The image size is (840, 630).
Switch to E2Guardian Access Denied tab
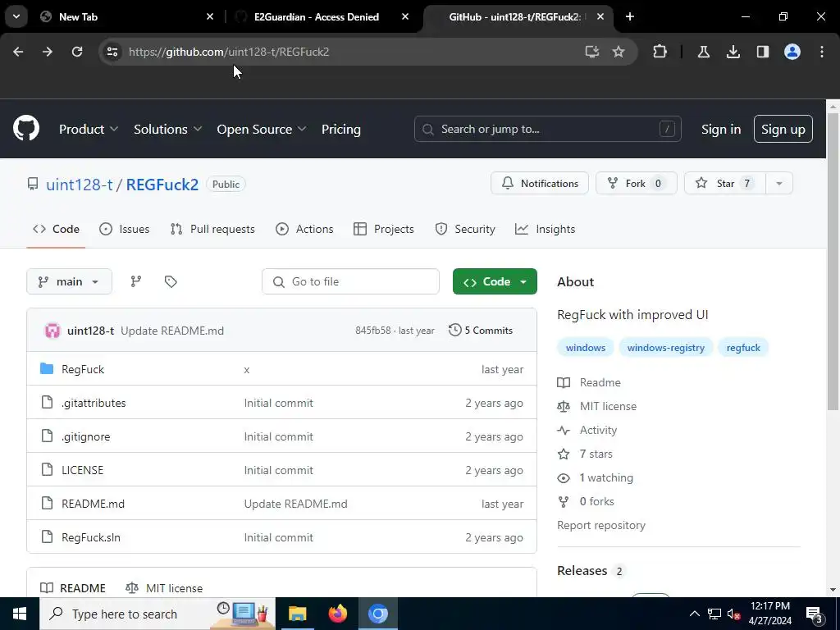[322, 17]
